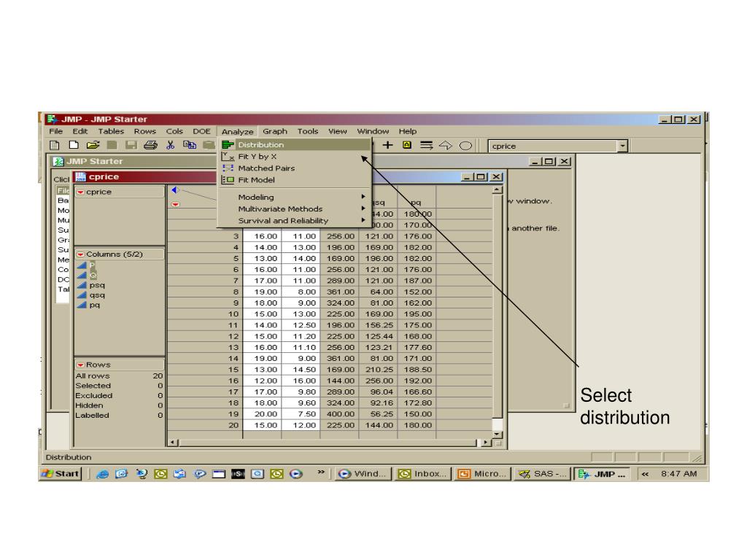Click the horizontal scrollbar right arrow
Image resolution: width=747 pixels, height=560 pixels.
coord(484,443)
